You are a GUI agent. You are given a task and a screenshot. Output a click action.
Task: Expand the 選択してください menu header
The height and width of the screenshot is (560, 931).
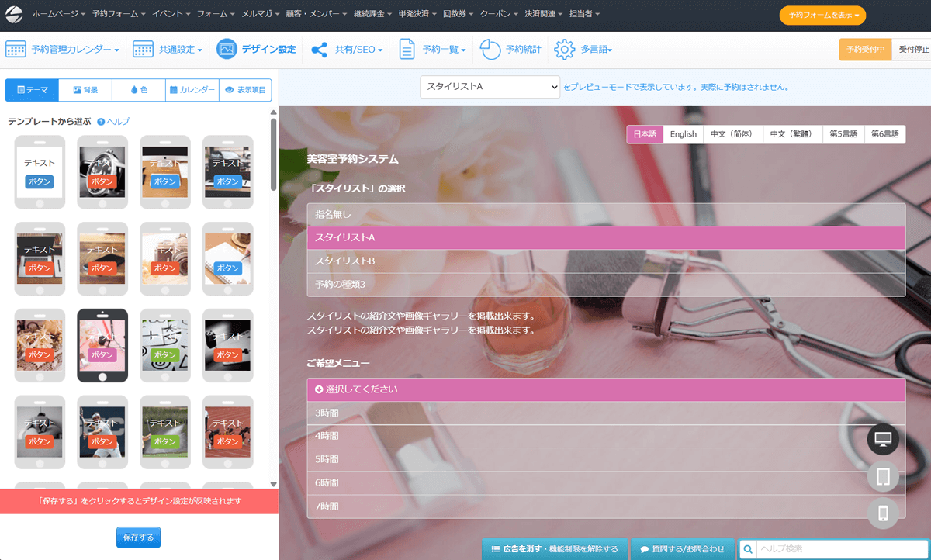[605, 389]
